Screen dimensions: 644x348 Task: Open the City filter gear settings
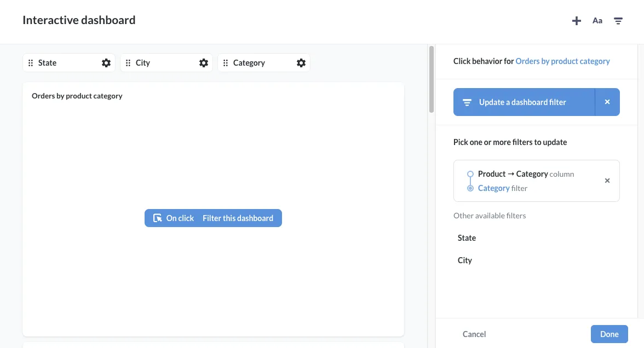pos(204,63)
